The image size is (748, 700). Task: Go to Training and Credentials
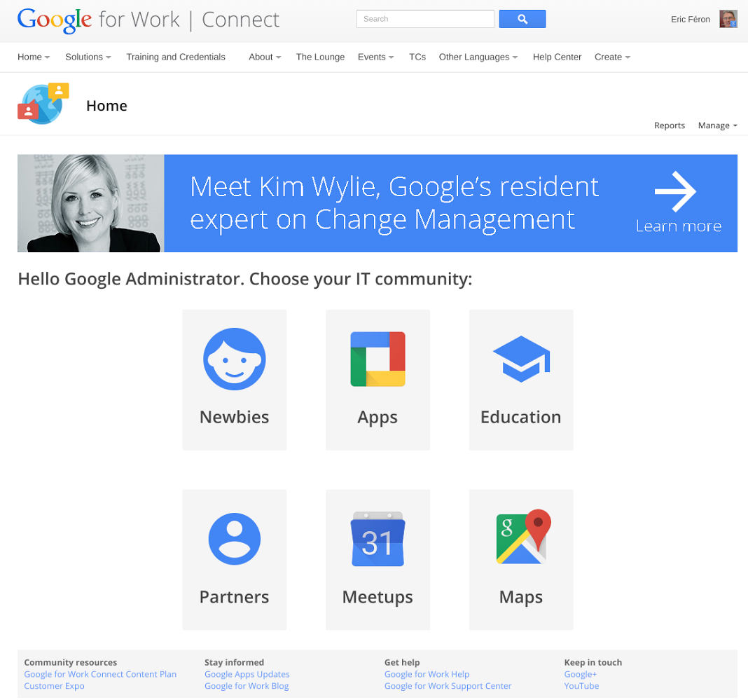176,57
